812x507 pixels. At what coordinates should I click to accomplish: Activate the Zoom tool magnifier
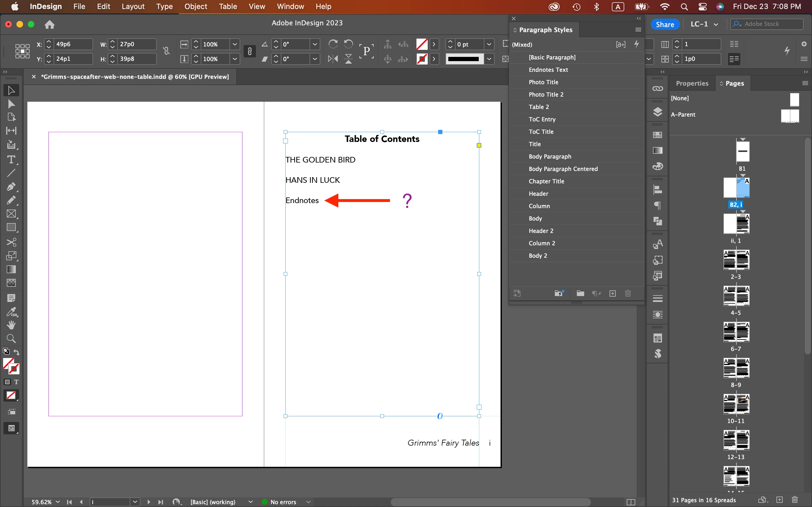pos(11,338)
